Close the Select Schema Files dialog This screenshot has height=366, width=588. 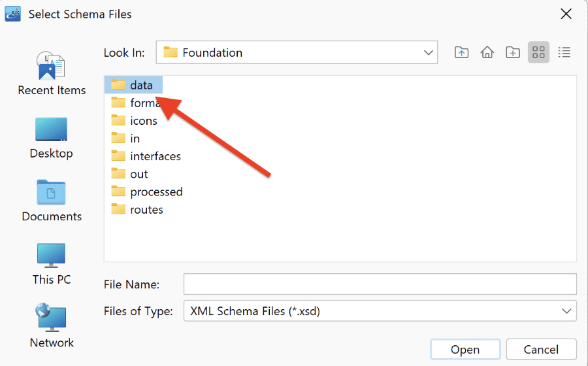point(566,14)
